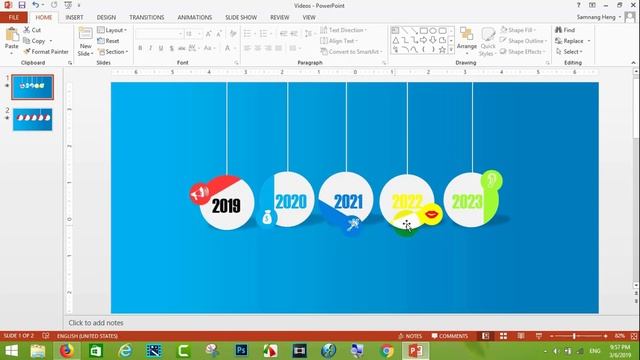
Task: Start Slide Show from status bar
Action: tap(539, 336)
